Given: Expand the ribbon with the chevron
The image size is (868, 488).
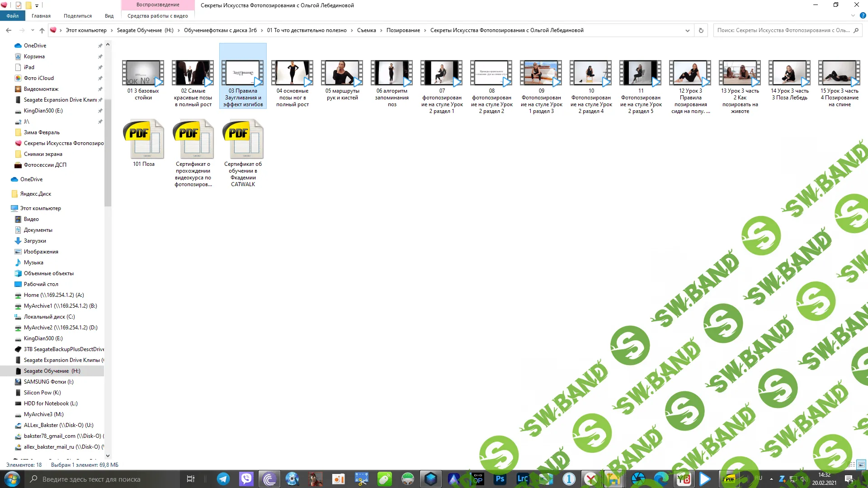Looking at the screenshot, I should tap(853, 15).
